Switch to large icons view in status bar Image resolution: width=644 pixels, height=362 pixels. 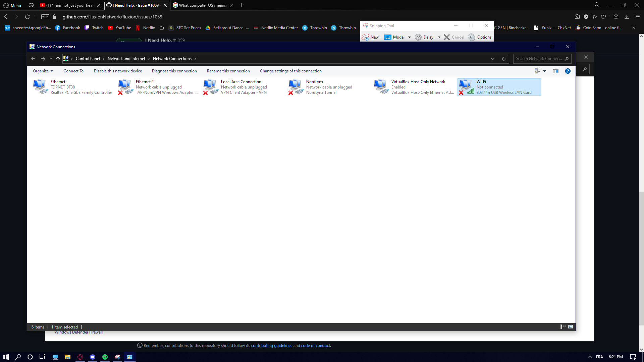(x=570, y=326)
